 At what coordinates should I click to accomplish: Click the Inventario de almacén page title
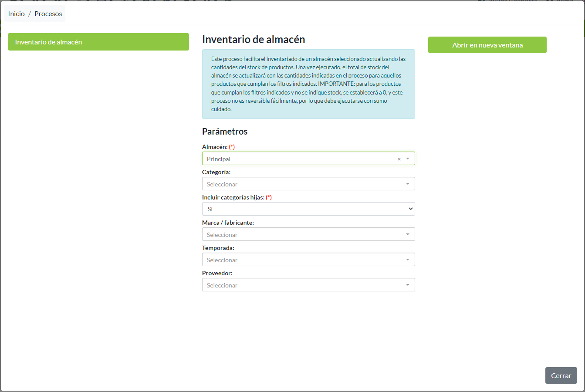[253, 39]
